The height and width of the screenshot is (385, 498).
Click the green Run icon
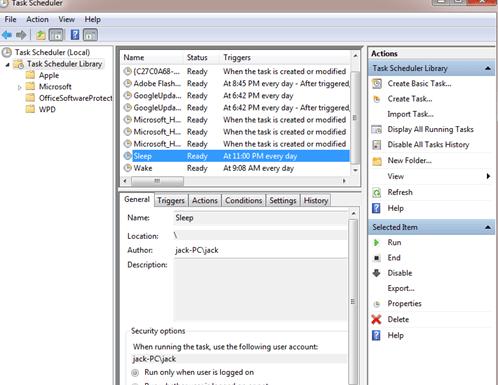point(376,243)
